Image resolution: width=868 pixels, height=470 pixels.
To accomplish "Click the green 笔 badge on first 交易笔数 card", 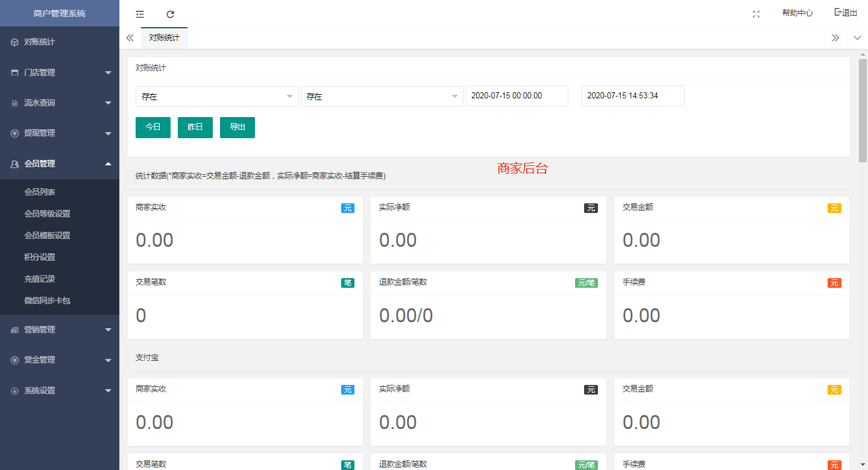I will (x=348, y=283).
